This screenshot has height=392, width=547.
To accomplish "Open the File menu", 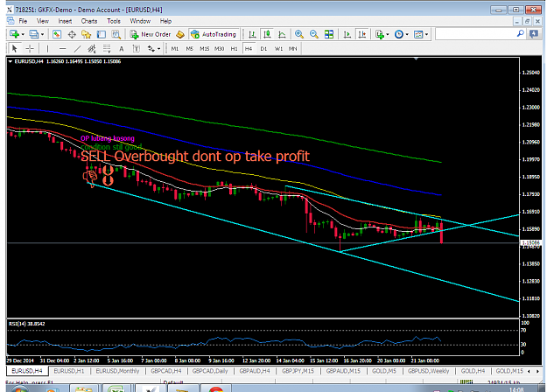I will 23,21.
